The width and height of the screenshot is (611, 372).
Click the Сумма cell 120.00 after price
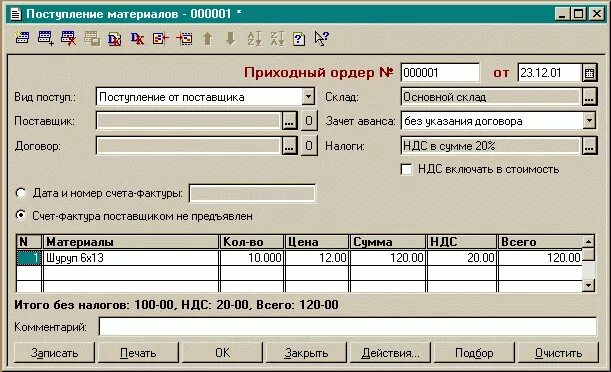coord(388,258)
